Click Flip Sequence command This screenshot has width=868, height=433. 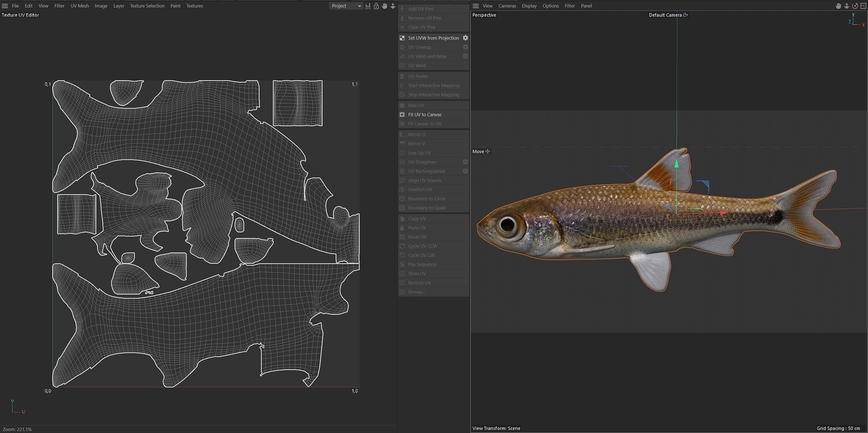[433, 265]
